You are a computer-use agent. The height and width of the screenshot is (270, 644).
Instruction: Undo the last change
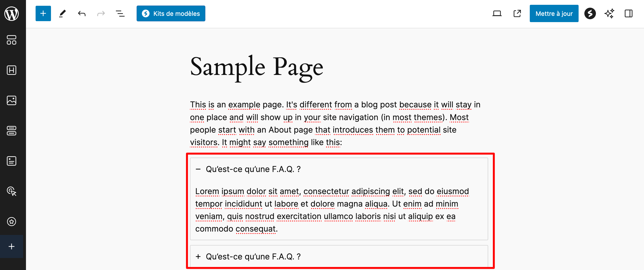click(x=82, y=13)
